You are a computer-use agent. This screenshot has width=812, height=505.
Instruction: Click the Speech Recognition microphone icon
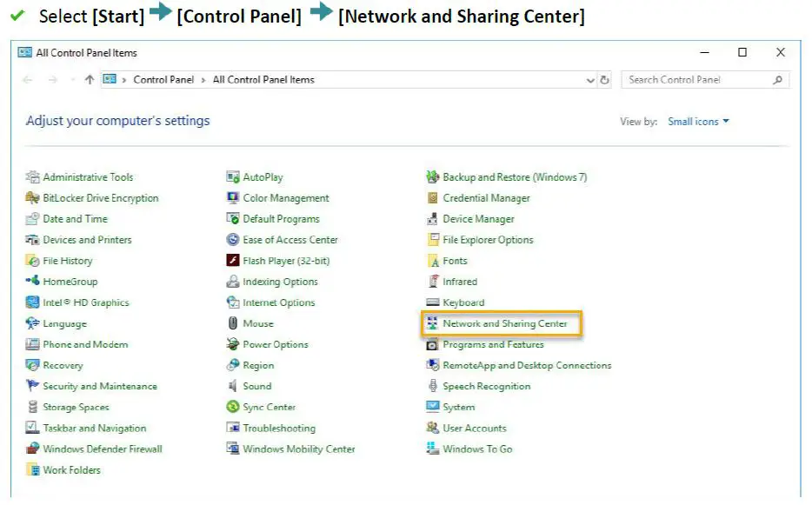(432, 387)
